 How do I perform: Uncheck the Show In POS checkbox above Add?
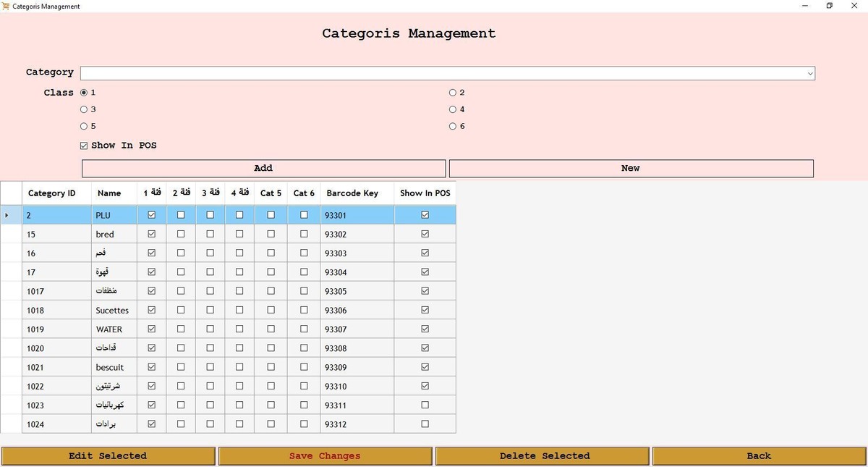[x=84, y=146]
